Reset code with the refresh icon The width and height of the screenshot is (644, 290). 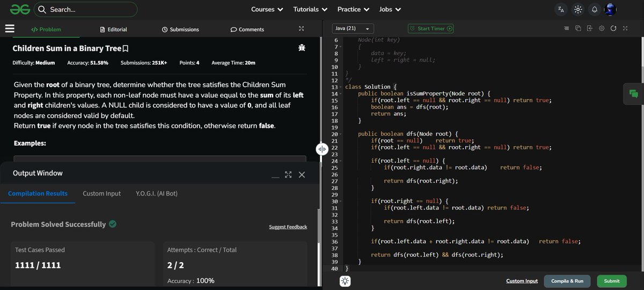click(613, 28)
